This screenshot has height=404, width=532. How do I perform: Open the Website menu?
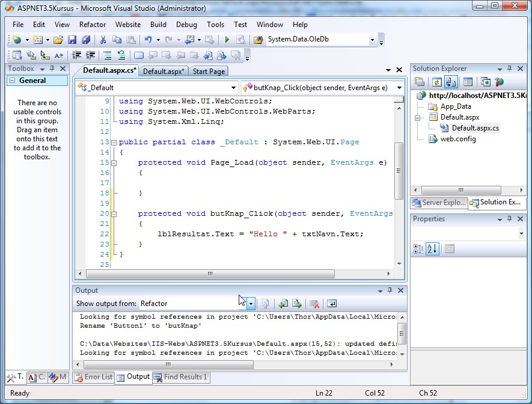(x=128, y=25)
